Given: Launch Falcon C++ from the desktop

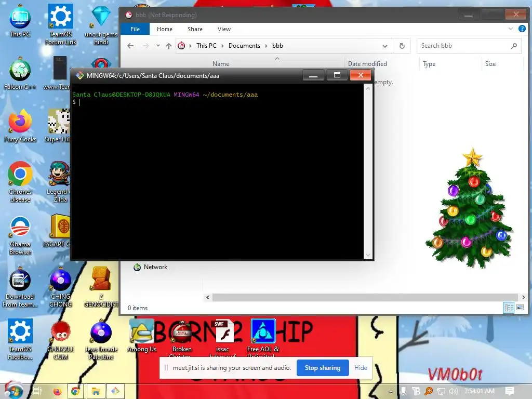Looking at the screenshot, I should point(20,74).
